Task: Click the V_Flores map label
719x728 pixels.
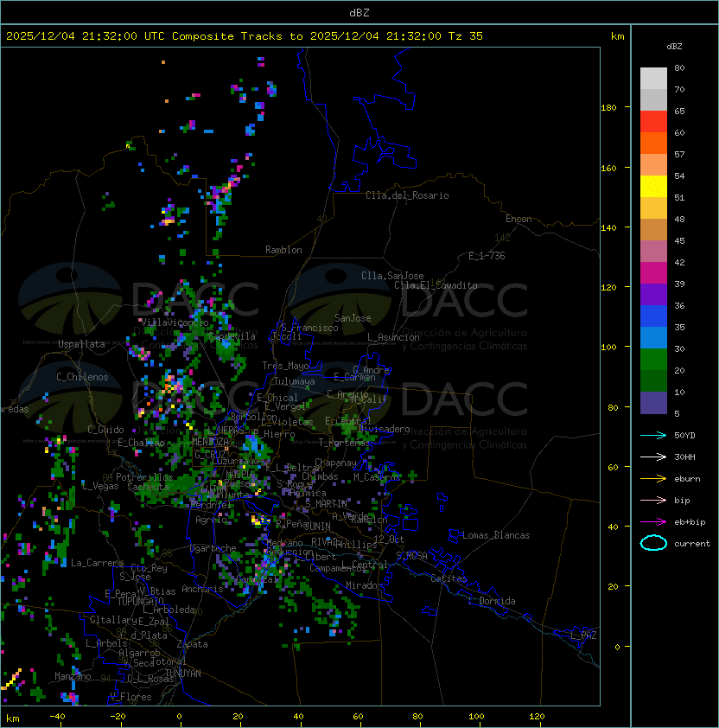Action: pyautogui.click(x=130, y=698)
